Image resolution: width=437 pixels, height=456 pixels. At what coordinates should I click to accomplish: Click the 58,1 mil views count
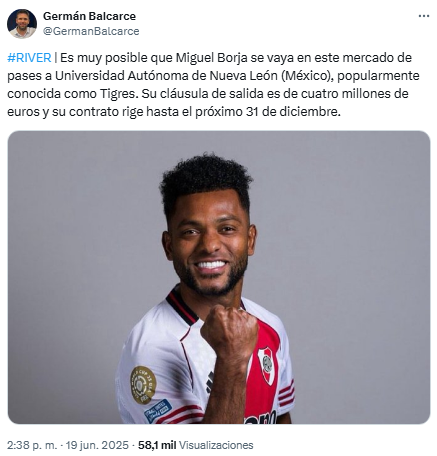pos(157,445)
